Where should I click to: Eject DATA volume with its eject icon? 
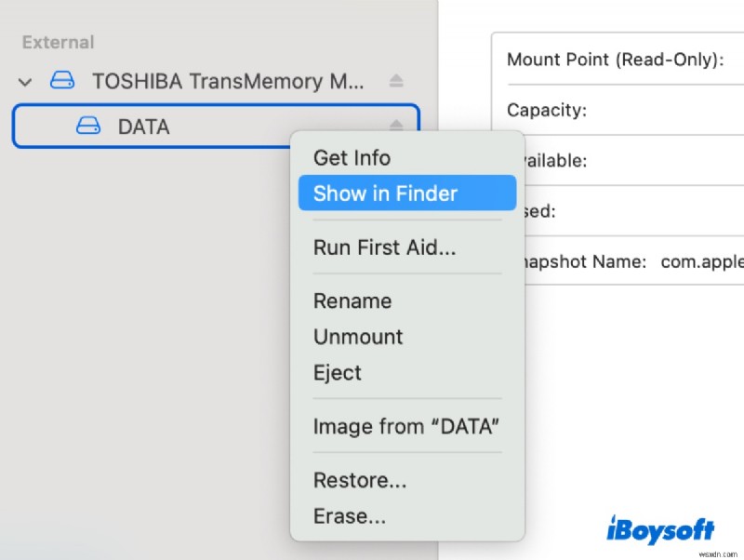(396, 125)
